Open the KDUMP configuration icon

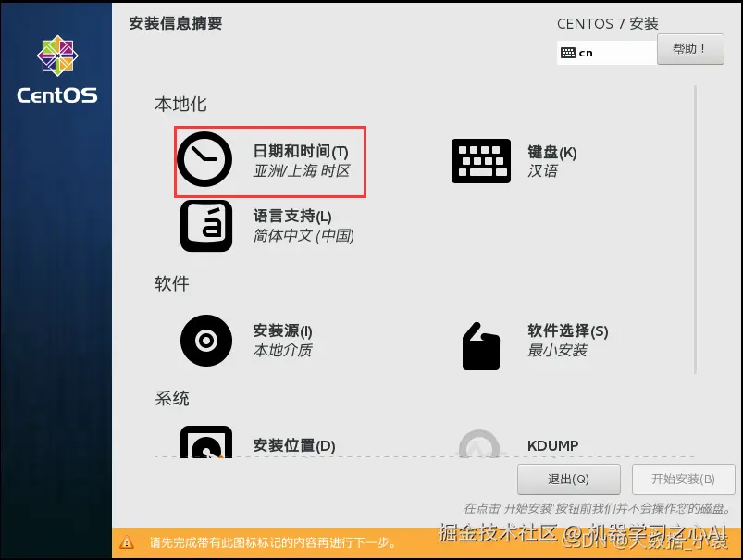tap(480, 449)
